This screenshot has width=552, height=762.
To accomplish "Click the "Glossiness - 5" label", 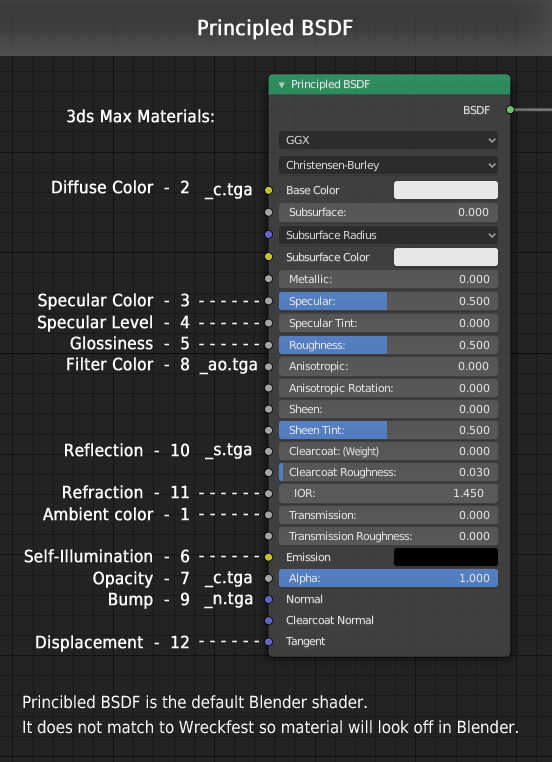I will [x=130, y=344].
